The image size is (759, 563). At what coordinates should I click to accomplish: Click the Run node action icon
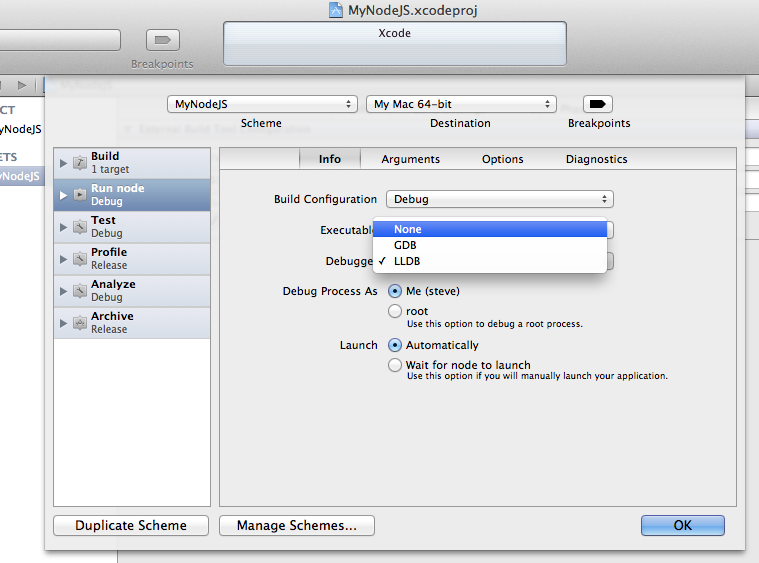tap(80, 195)
